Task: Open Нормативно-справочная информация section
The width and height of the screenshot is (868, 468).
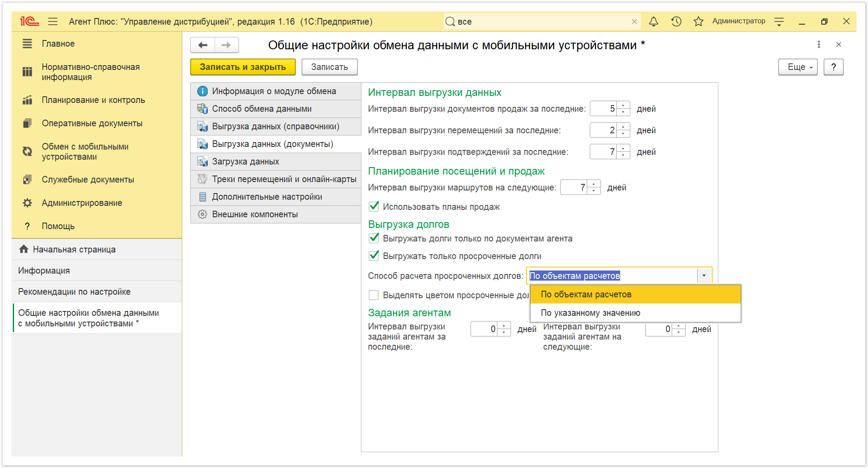Action: [96, 72]
